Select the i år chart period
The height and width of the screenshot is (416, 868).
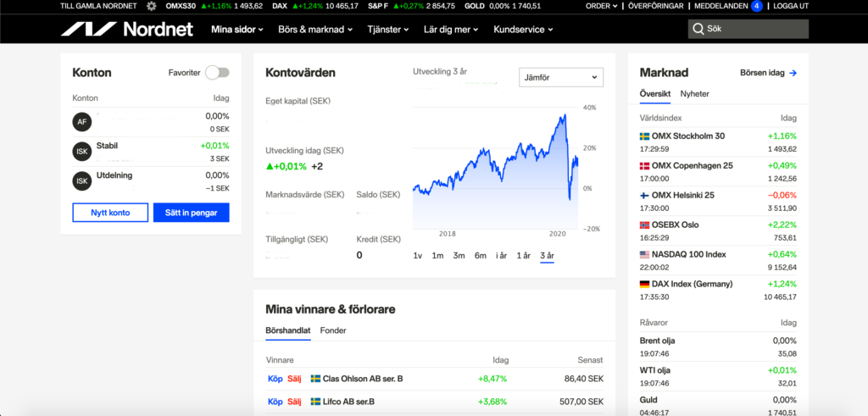pos(501,256)
